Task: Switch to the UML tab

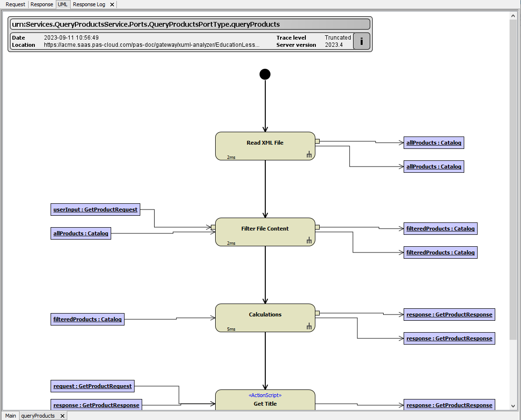Action: click(x=63, y=4)
